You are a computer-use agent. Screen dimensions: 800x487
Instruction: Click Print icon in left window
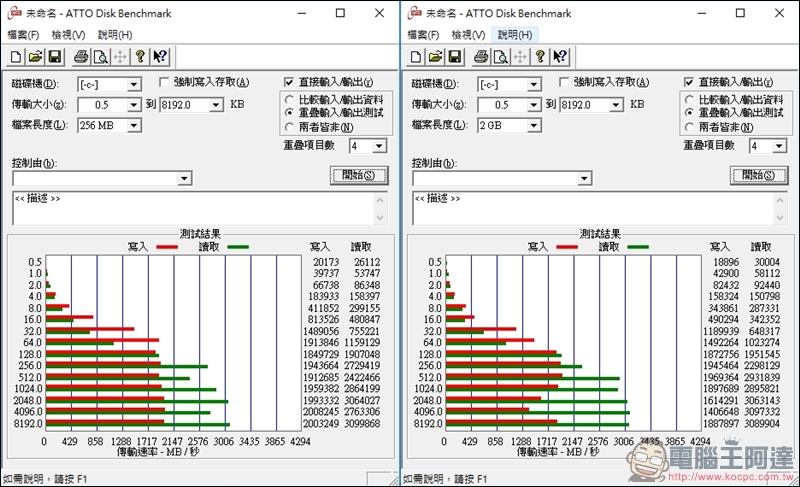81,57
